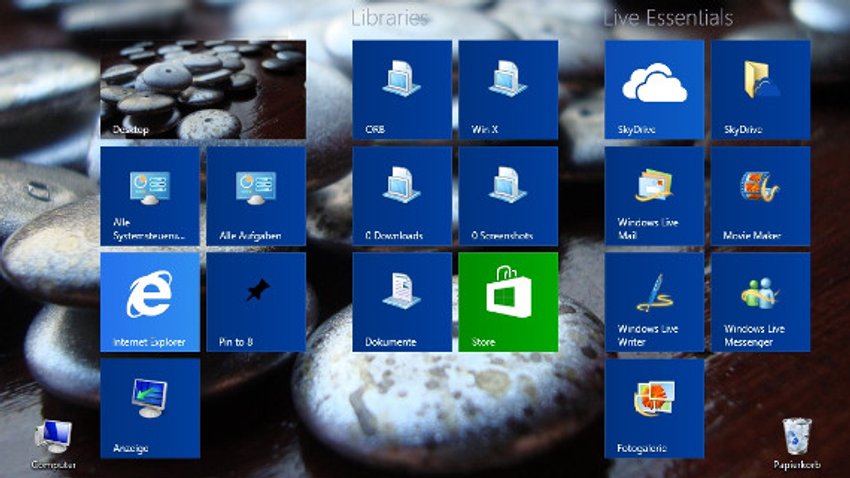Open the Win X library tile
Image resolution: width=850 pixels, height=478 pixels.
(508, 89)
